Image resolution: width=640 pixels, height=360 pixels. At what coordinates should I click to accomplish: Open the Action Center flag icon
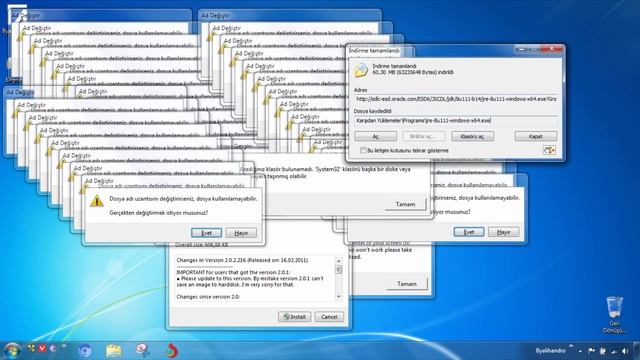[x=591, y=351]
